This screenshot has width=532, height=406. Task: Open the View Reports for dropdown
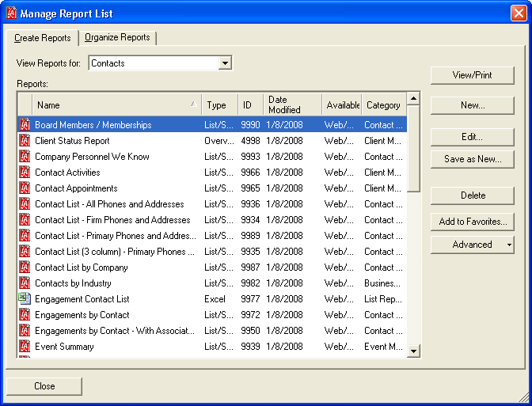pyautogui.click(x=225, y=63)
